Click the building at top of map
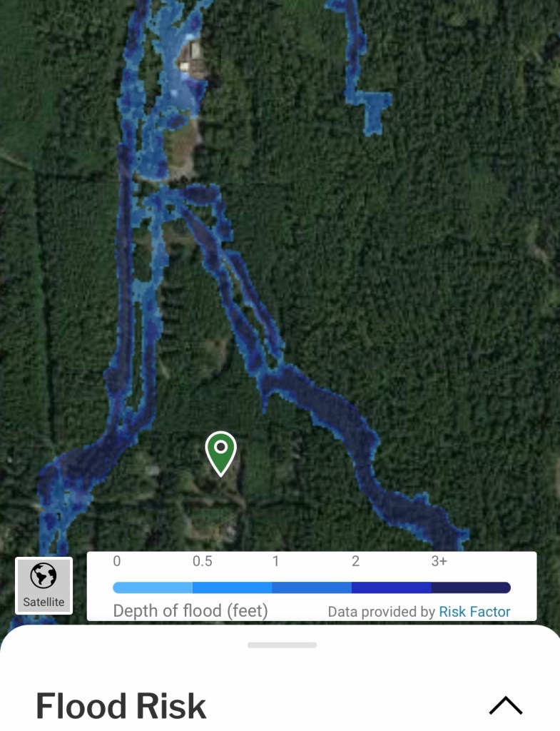Image resolution: width=560 pixels, height=731 pixels. [192, 57]
